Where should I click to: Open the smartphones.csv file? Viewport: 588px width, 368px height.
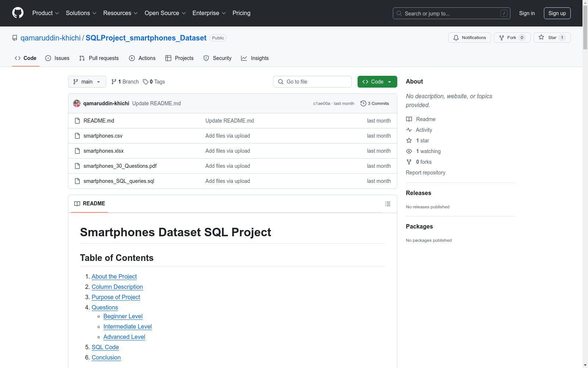pyautogui.click(x=103, y=136)
